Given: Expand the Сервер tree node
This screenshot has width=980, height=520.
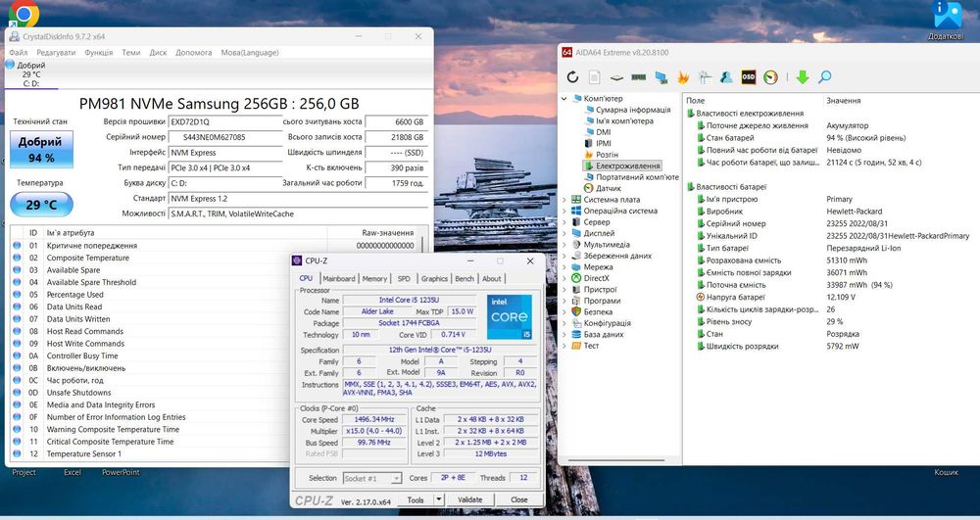Looking at the screenshot, I should [x=564, y=222].
